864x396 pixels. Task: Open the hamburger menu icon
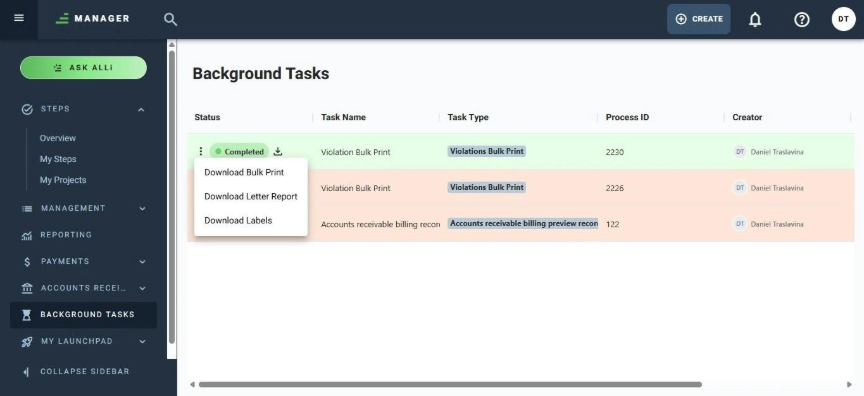[19, 18]
